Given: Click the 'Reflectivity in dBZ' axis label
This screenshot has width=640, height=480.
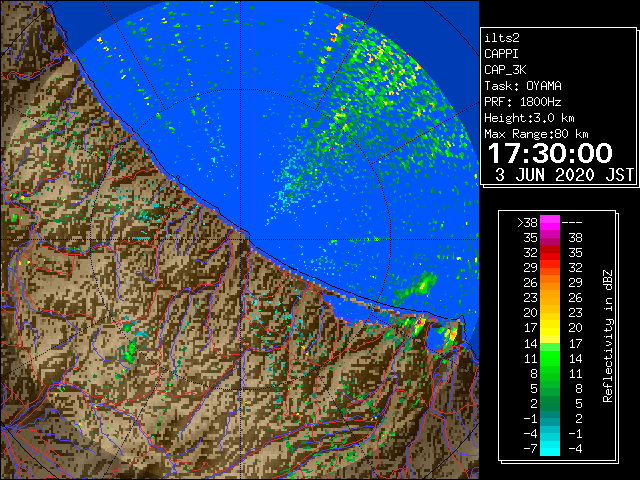Looking at the screenshot, I should tap(608, 336).
